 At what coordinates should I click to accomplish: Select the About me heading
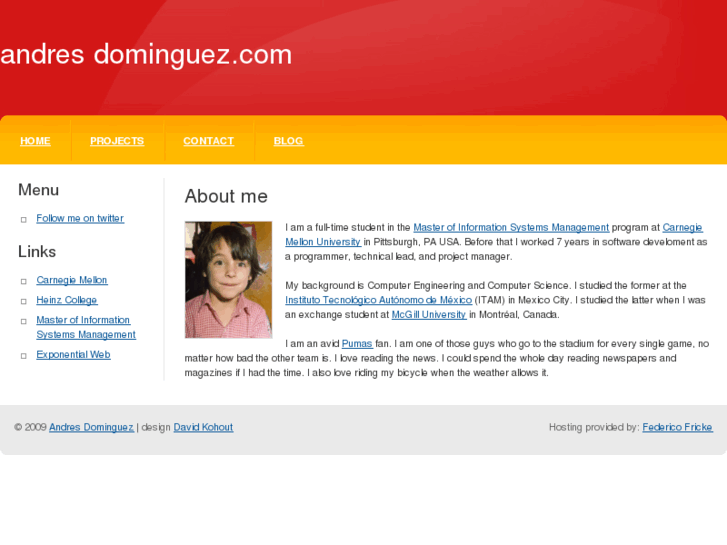click(x=226, y=196)
